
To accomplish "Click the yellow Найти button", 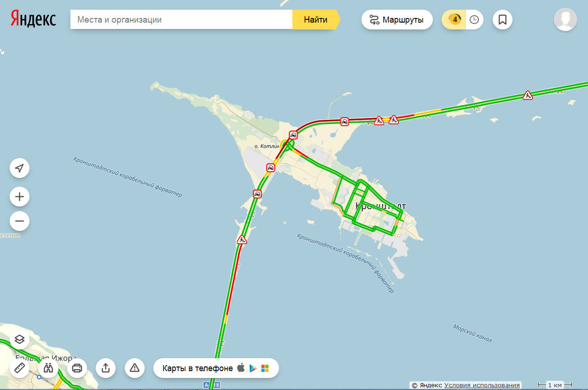I will coord(316,20).
